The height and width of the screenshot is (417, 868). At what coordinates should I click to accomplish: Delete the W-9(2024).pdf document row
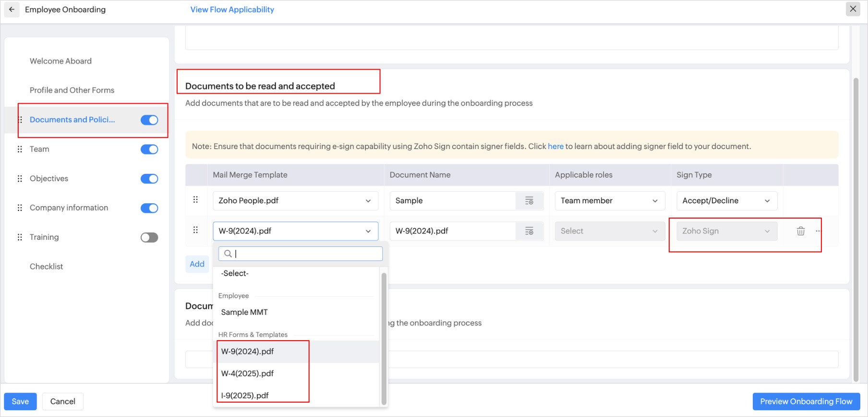800,231
